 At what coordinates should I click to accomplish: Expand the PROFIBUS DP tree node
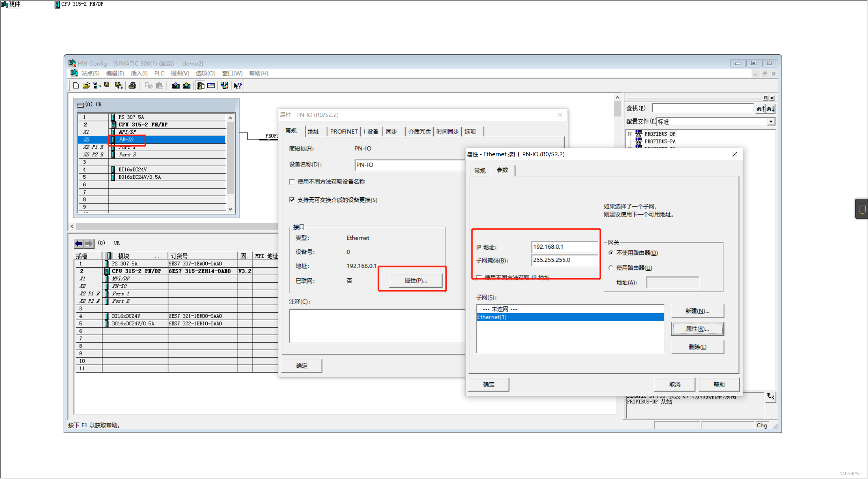pos(630,134)
